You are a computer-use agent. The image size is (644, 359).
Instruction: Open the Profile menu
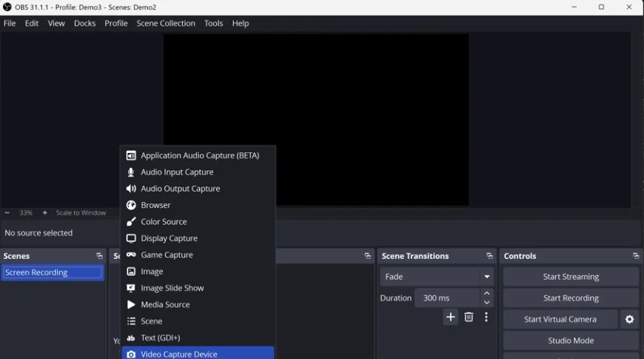(115, 24)
